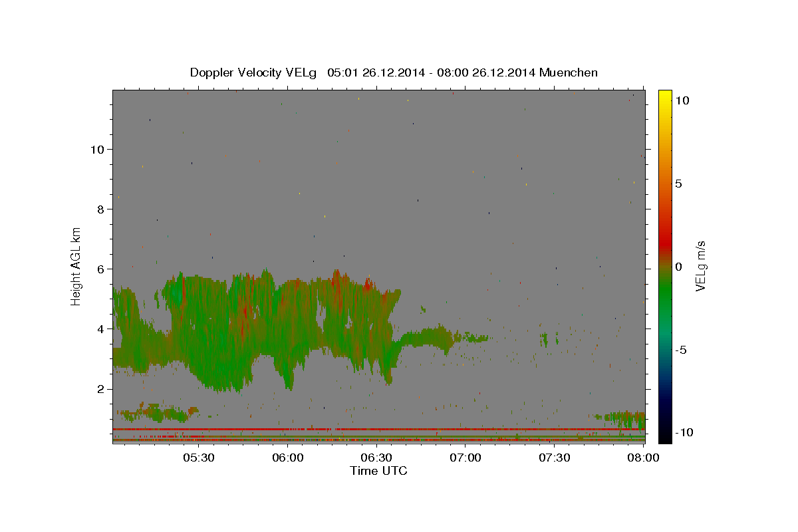The width and height of the screenshot is (798, 532).
Task: Click the 'Height AGL km' axis label
Action: 76,265
